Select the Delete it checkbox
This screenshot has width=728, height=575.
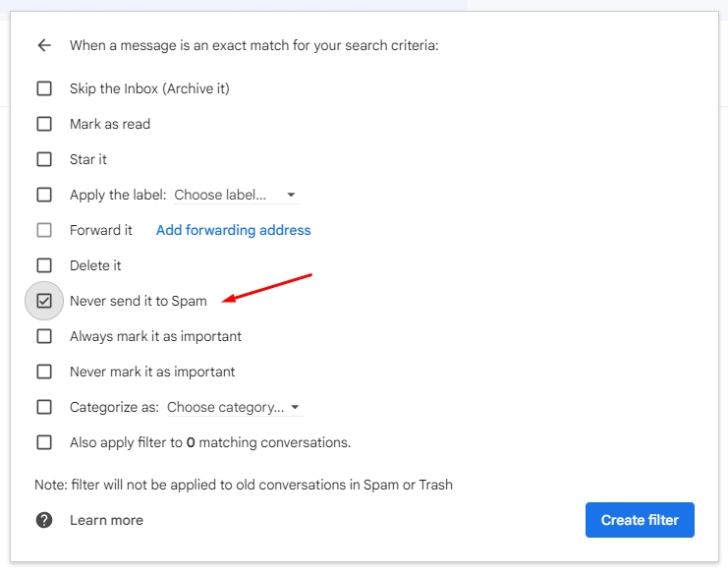44,265
